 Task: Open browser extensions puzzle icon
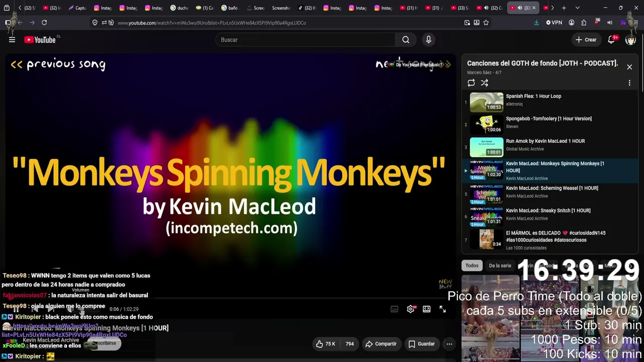coord(584,23)
